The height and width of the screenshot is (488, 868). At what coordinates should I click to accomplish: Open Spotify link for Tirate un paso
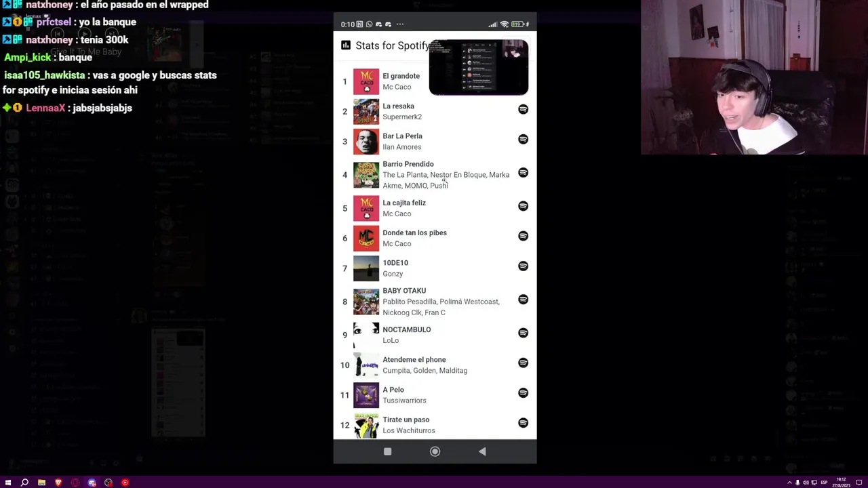coord(523,423)
